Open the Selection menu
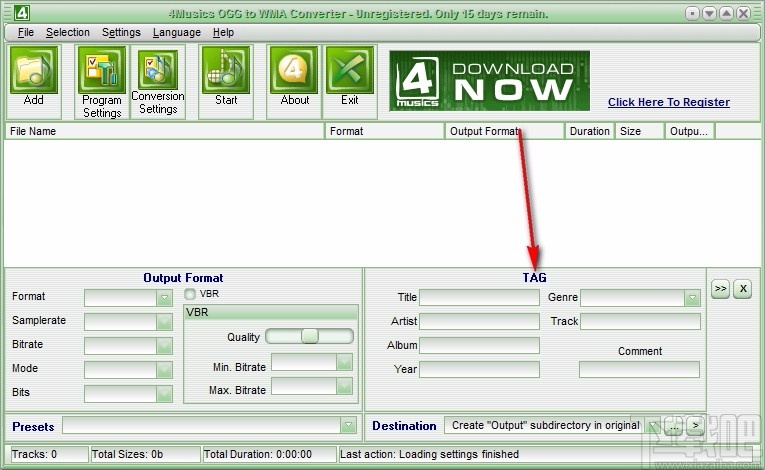 (68, 33)
